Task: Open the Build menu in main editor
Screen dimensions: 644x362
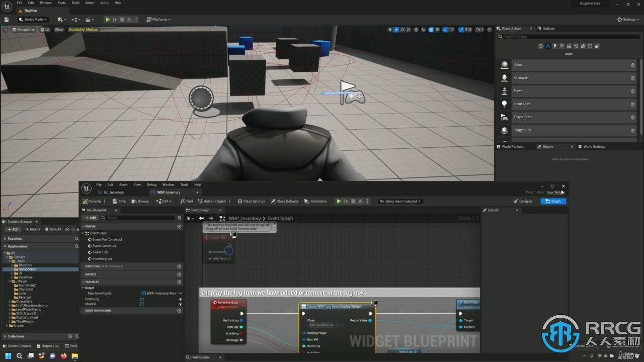Action: click(75, 3)
